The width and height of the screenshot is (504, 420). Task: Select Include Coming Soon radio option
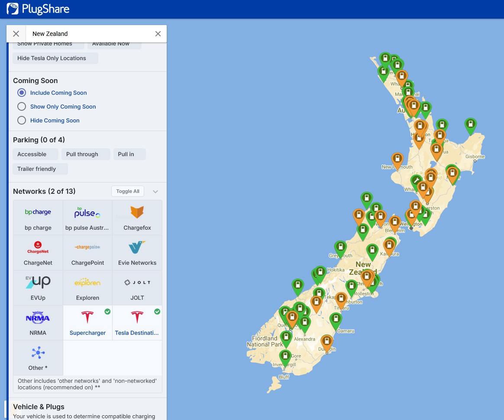click(x=22, y=93)
